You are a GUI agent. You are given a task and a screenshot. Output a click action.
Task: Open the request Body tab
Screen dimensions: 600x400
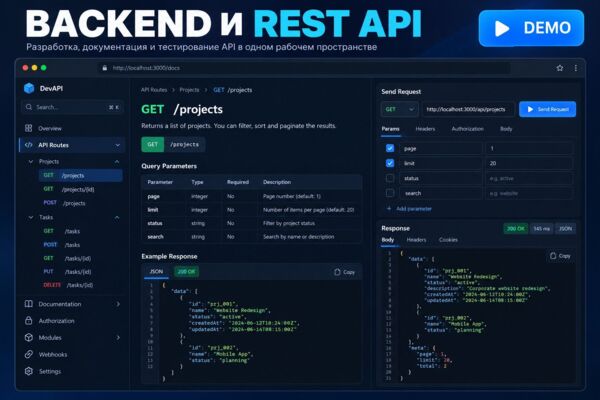(x=506, y=129)
